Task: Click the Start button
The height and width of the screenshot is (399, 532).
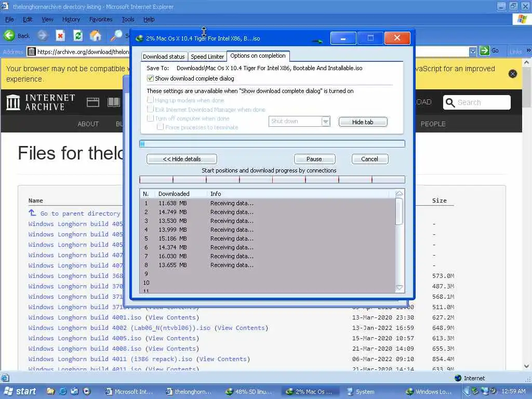Action: coord(20,391)
